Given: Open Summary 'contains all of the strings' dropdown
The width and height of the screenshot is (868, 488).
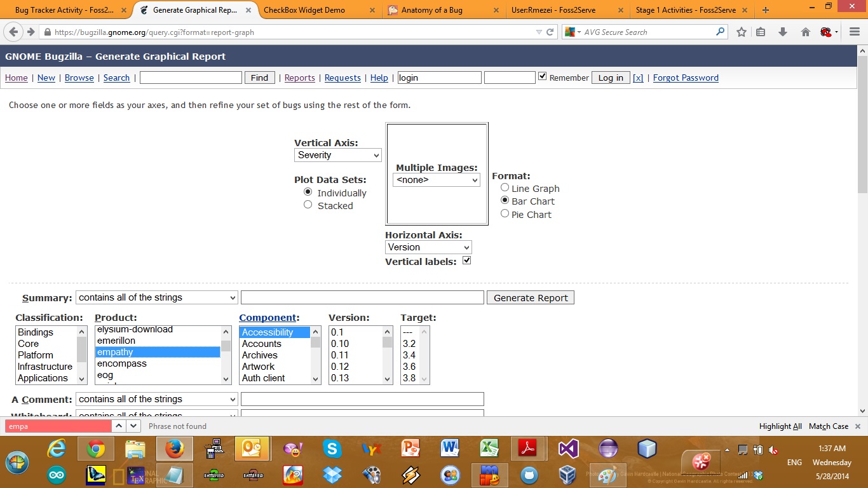Looking at the screenshot, I should click(x=157, y=297).
